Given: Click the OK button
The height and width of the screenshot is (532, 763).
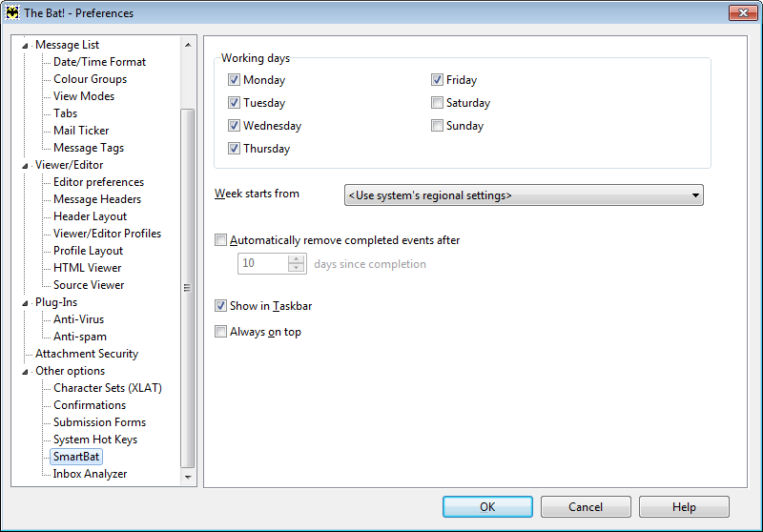Looking at the screenshot, I should (x=487, y=506).
